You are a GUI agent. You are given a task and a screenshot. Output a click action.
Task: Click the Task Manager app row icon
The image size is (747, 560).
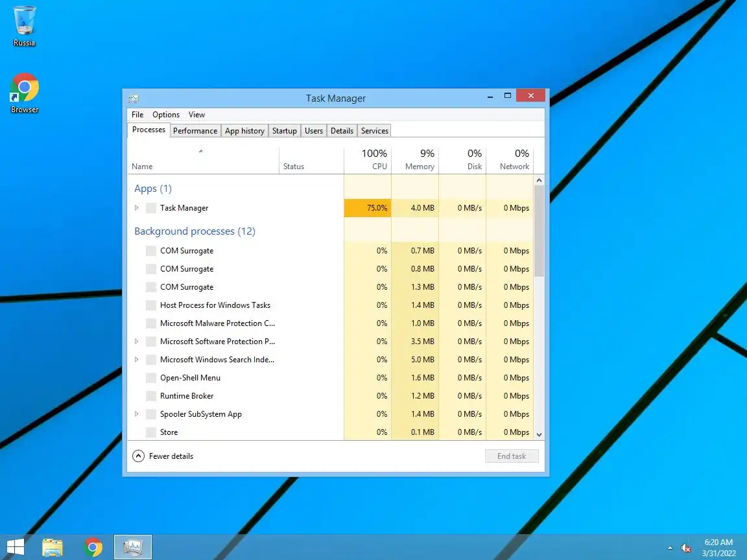151,208
